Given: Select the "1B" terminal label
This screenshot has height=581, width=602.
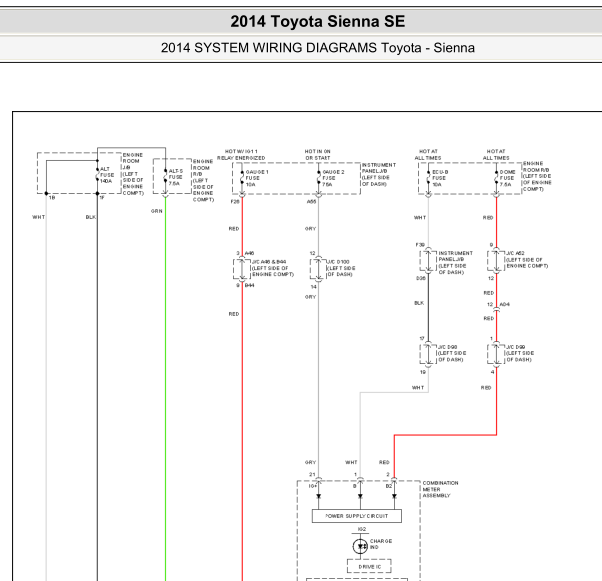Looking at the screenshot, I should tap(52, 198).
